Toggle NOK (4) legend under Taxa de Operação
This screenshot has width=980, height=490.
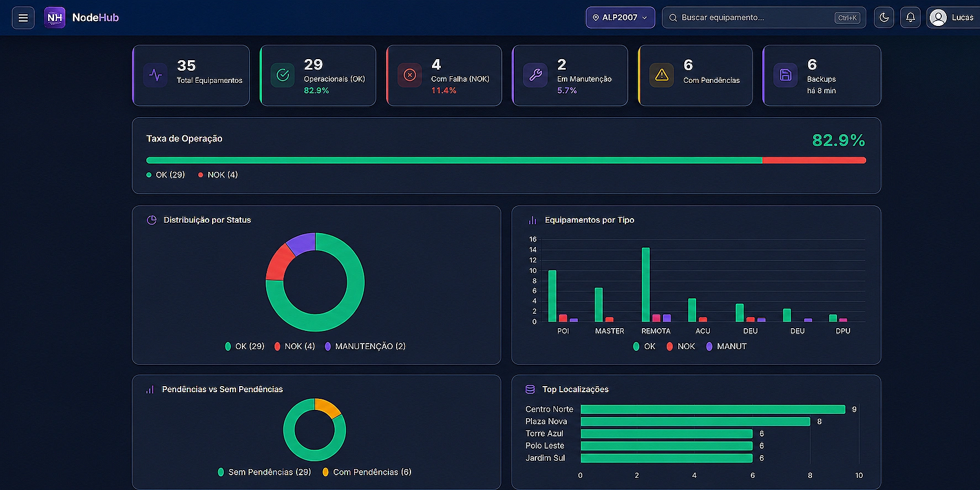[218, 175]
